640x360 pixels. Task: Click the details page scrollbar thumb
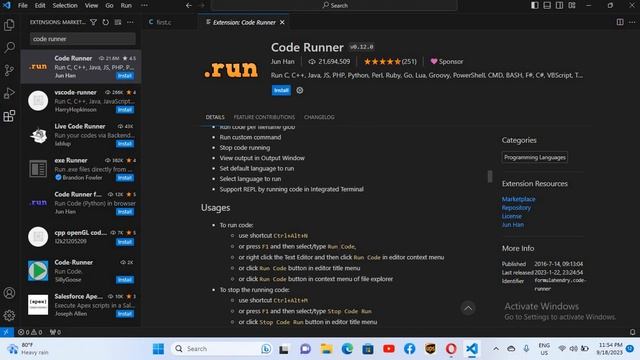coord(490,176)
